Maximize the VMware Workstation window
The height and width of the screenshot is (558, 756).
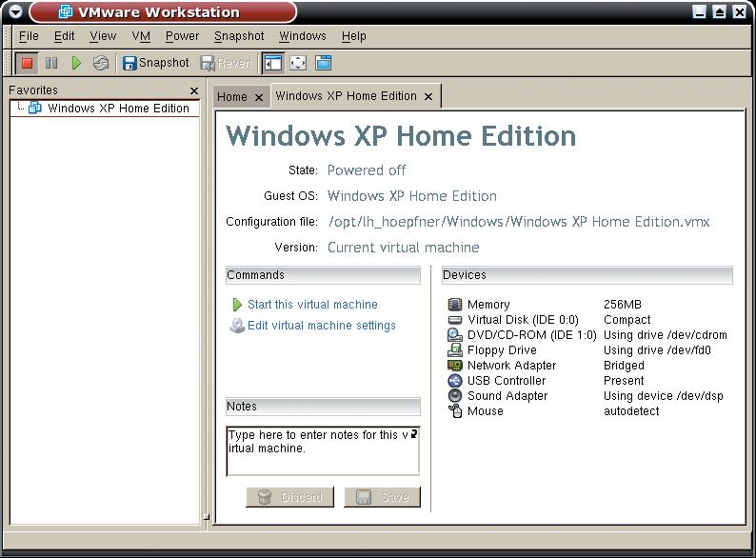(x=719, y=11)
